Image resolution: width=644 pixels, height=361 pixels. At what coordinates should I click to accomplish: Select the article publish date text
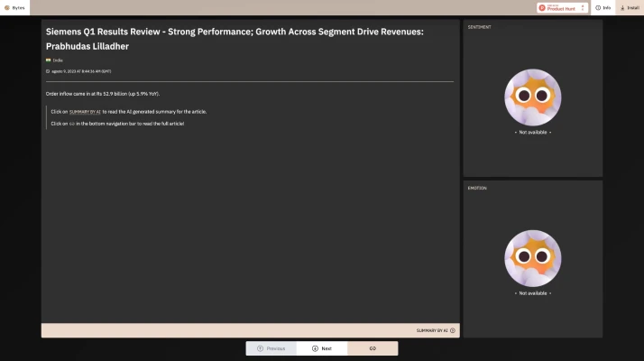click(81, 71)
